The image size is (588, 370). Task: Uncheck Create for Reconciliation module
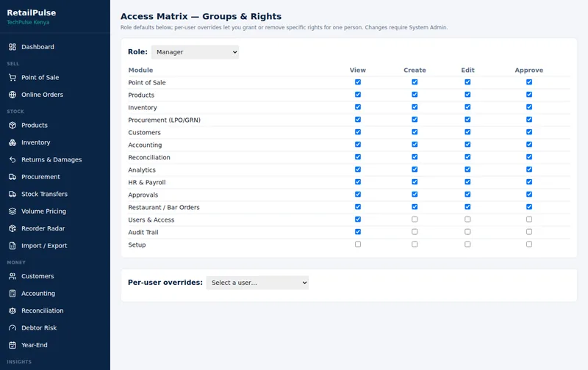(415, 157)
